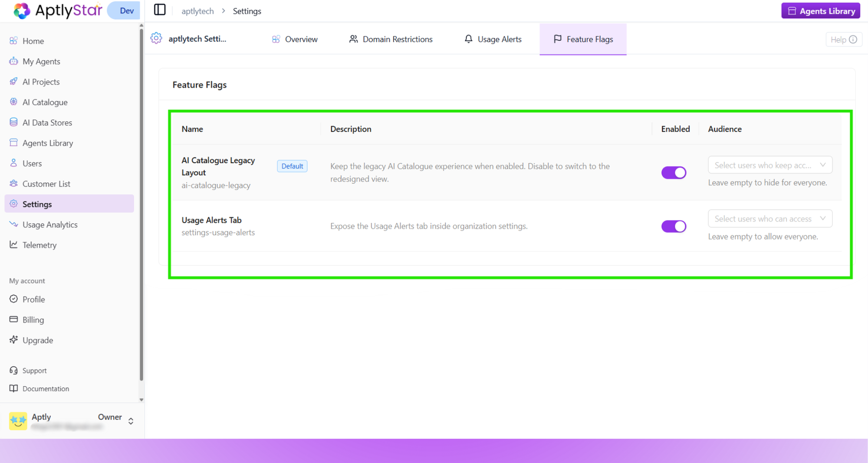868x463 pixels.
Task: Open Usage Analytics from the sidebar
Action: point(50,225)
